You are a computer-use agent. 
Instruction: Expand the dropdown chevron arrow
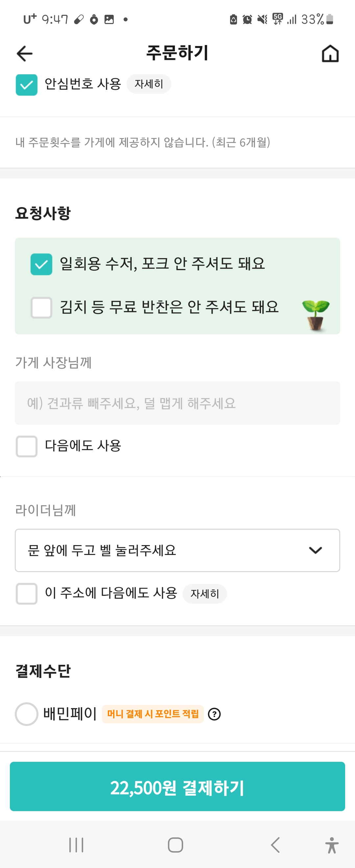coord(315,550)
